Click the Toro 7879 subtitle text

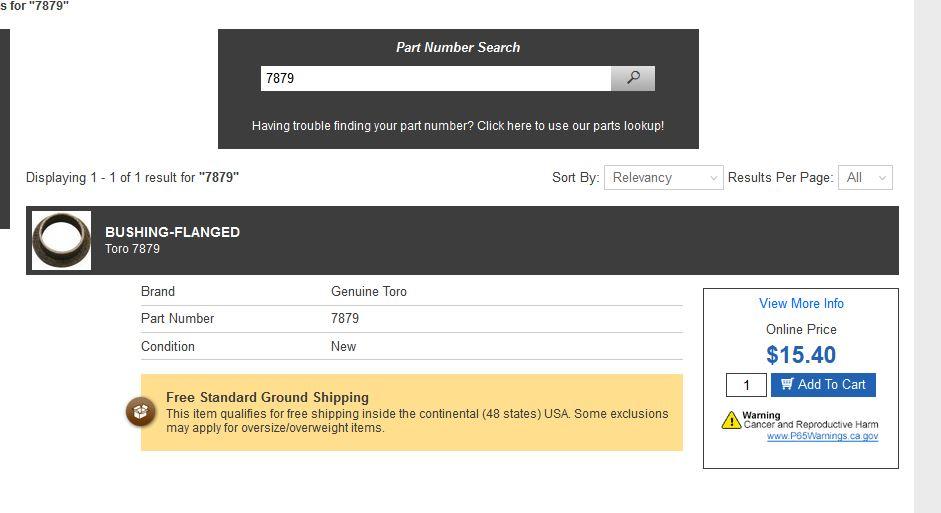(x=132, y=248)
